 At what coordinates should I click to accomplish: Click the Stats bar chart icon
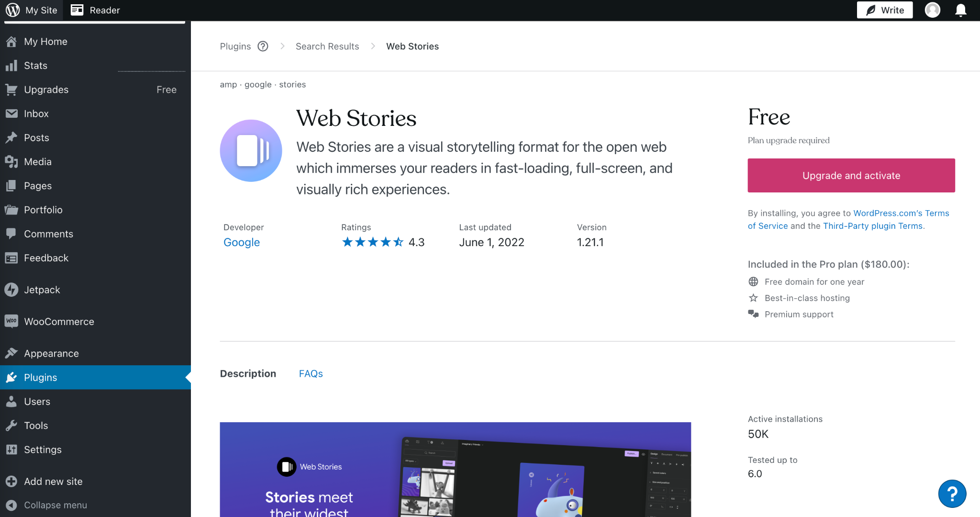click(11, 66)
